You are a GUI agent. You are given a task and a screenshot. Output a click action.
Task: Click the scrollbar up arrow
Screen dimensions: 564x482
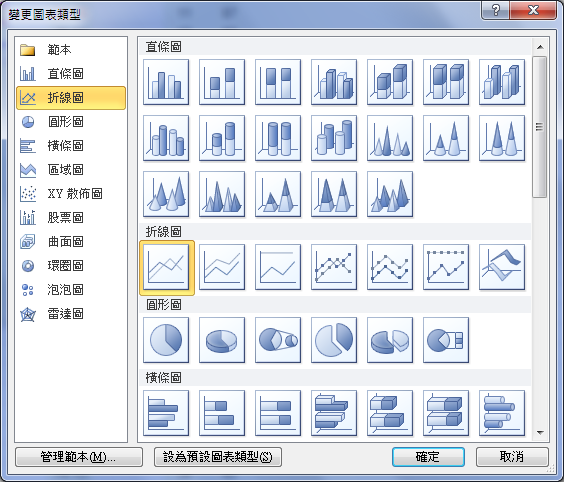(x=540, y=47)
